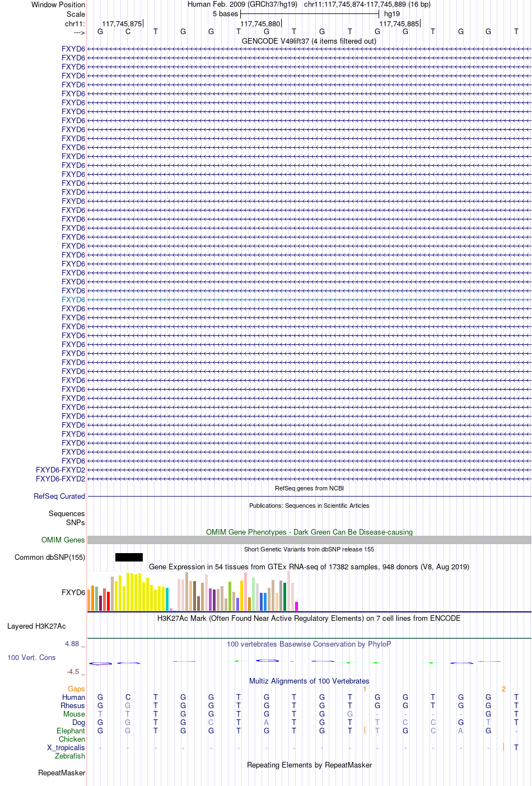Open 'Multiz Alignments of 100 Vertebrates' title
The image size is (532, 786).
pyautogui.click(x=309, y=681)
